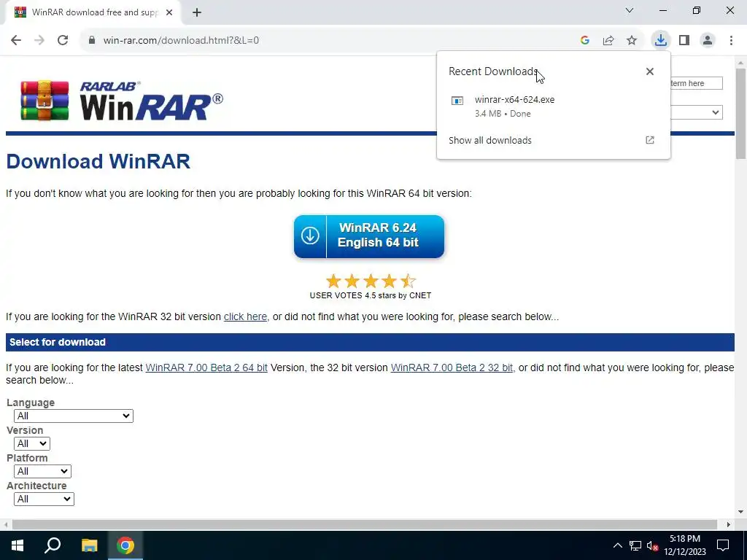View site info via the padlock icon
Screen dimensions: 747x560
click(92, 40)
